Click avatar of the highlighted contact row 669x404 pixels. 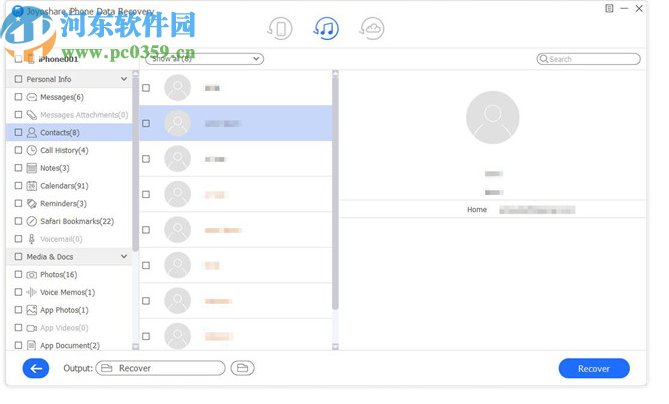tap(177, 123)
